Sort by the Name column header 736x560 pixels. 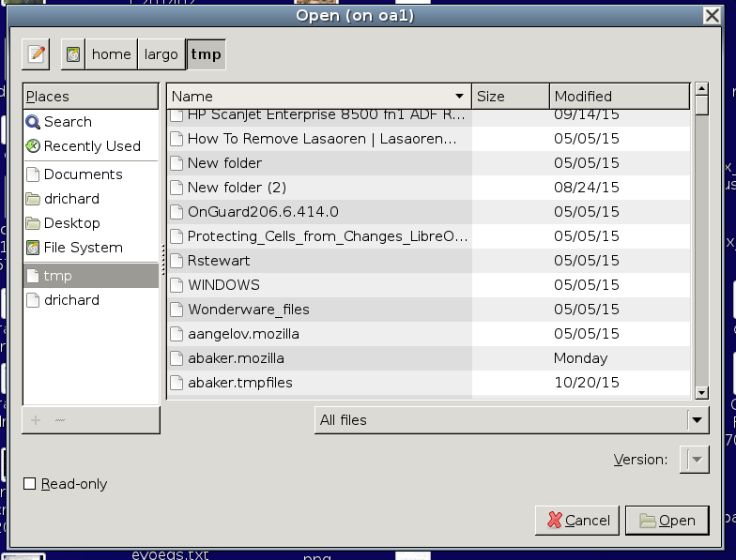(x=319, y=97)
